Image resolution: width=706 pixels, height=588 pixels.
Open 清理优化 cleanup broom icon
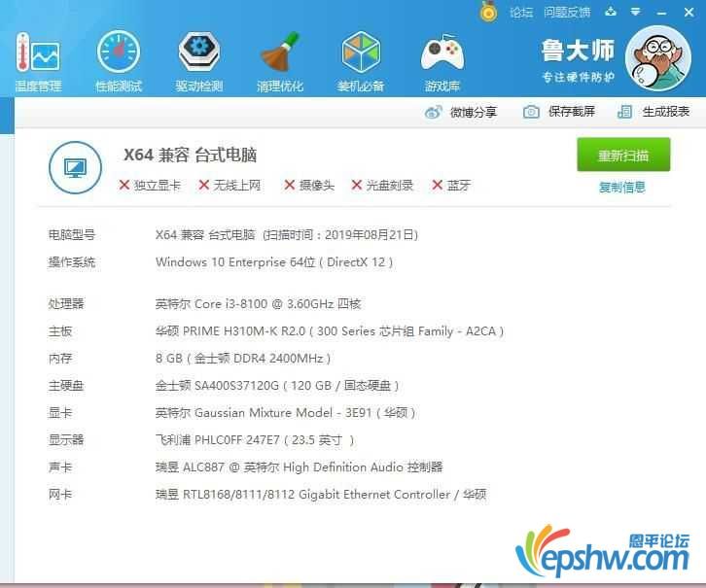click(x=280, y=60)
